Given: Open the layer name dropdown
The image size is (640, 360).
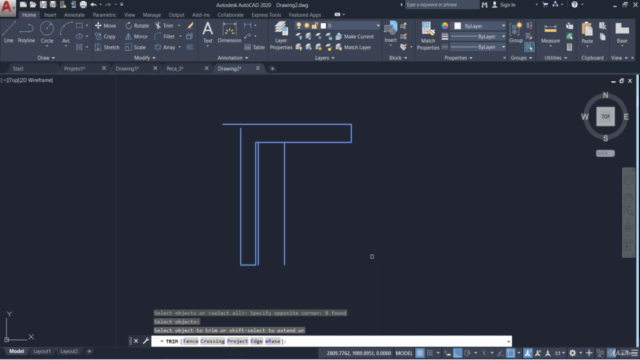Looking at the screenshot, I should [x=378, y=26].
